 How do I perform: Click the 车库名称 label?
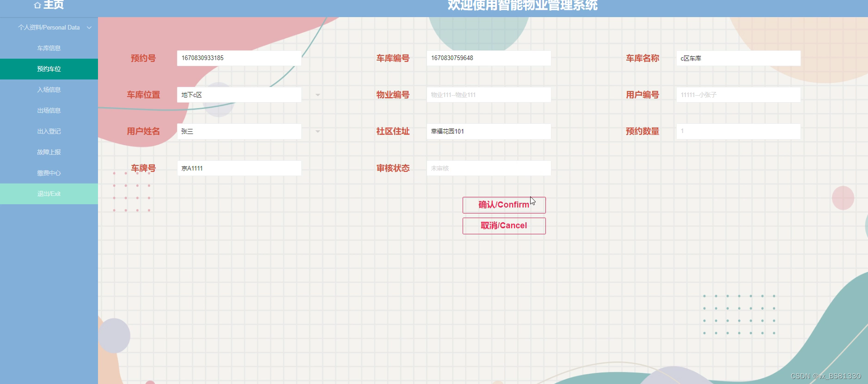click(x=642, y=58)
